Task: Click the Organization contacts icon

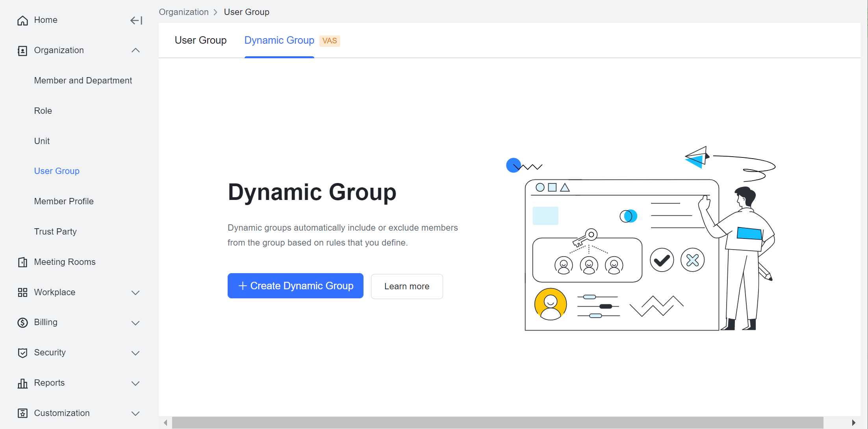Action: pos(22,51)
